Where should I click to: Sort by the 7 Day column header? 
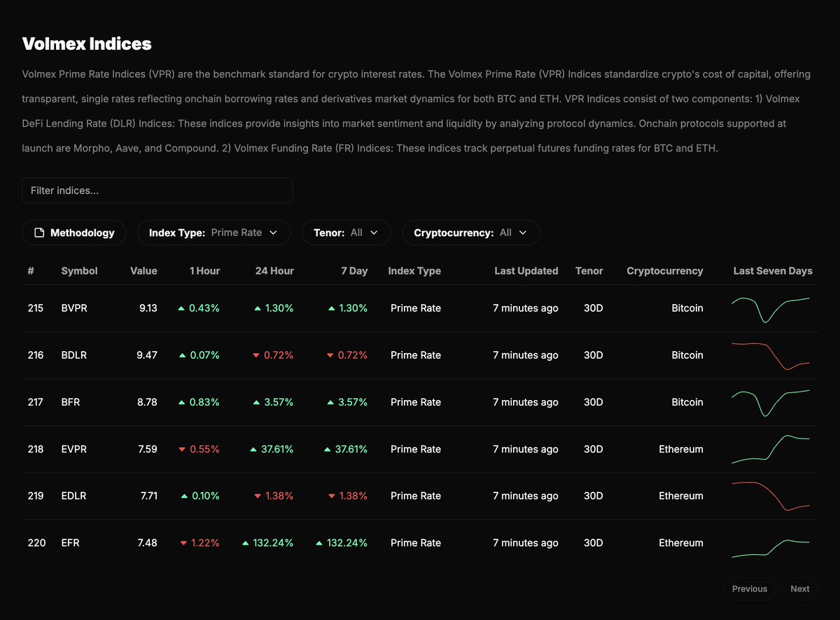(x=354, y=270)
